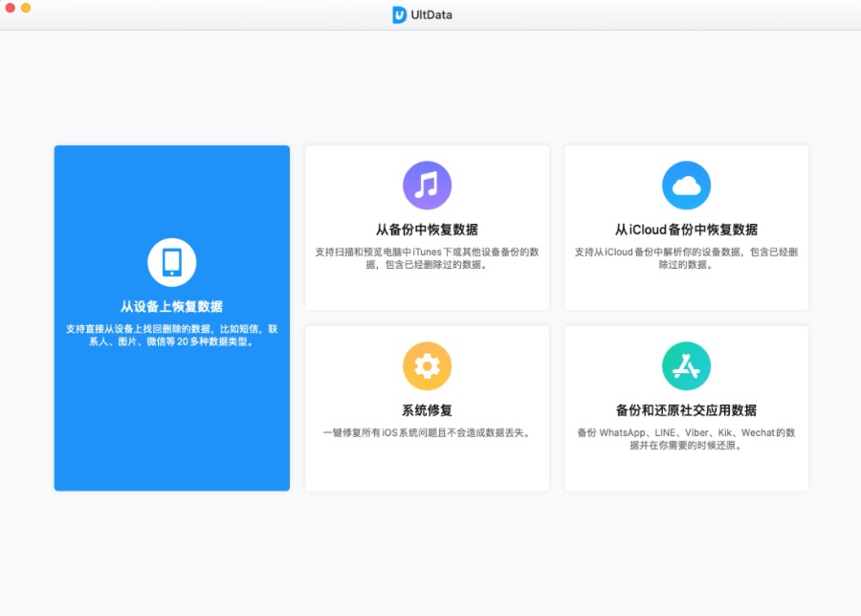Close the UltData window with red button

[x=10, y=8]
